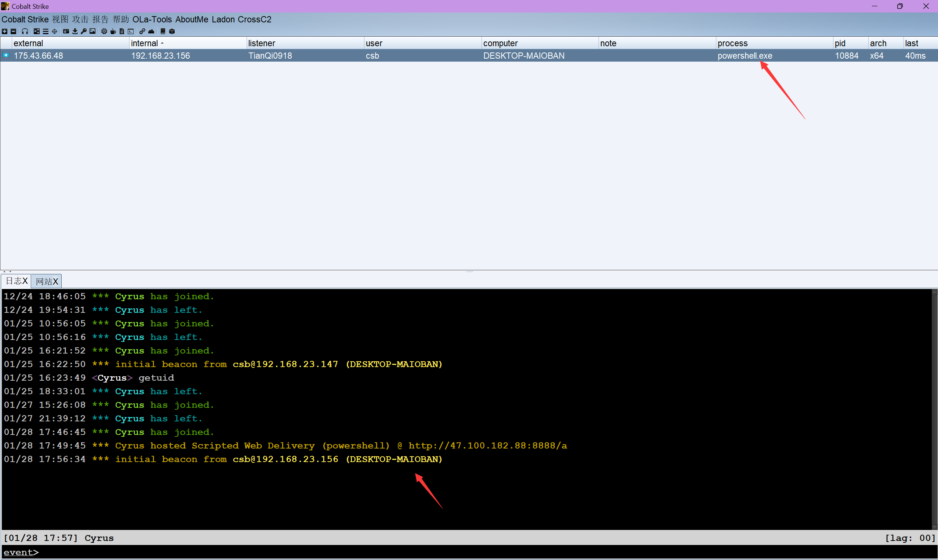Open the 帮助 menu
938x560 pixels.
[x=121, y=19]
